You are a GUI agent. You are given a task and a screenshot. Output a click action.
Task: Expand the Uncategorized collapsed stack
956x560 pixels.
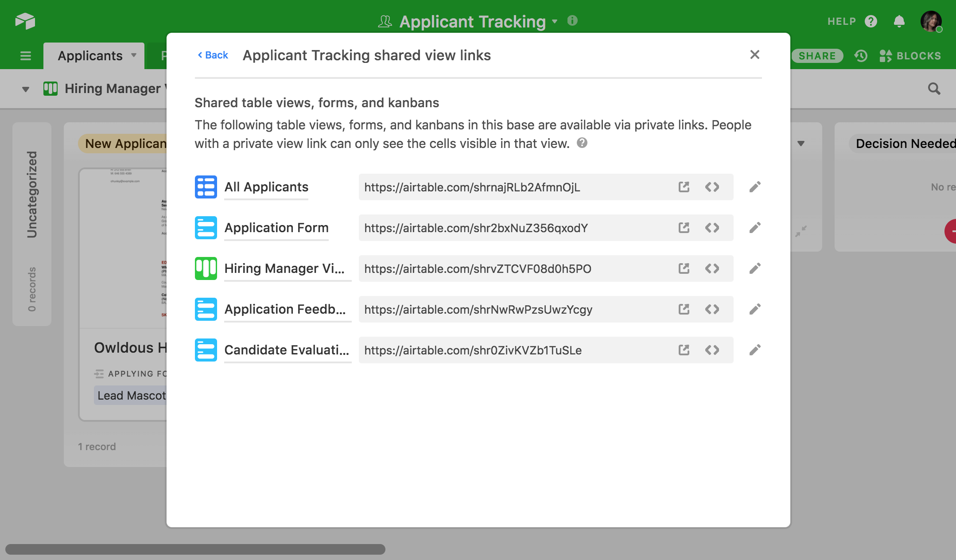[32, 224]
